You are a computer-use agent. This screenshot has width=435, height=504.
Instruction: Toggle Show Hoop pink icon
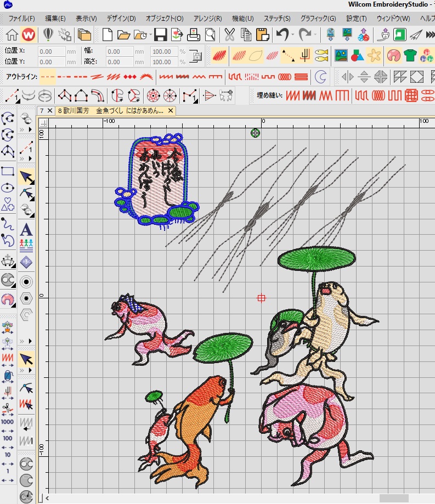click(394, 55)
